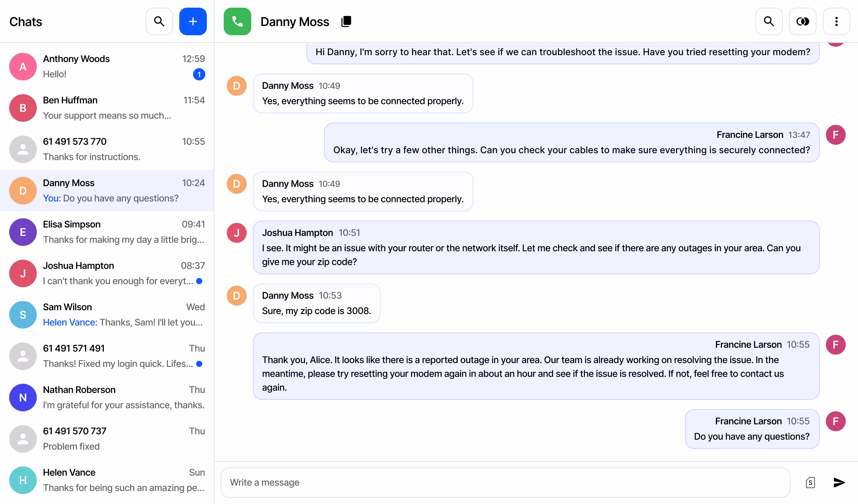Click Helen Vance's teal H avatar
Image resolution: width=858 pixels, height=504 pixels.
pyautogui.click(x=23, y=480)
